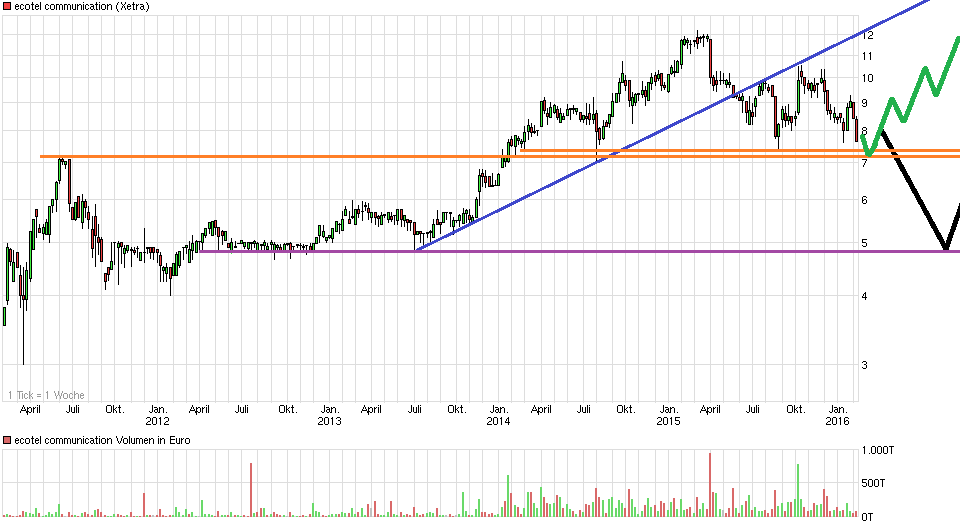Click the 'Jan.' label above 2015

pos(669,409)
